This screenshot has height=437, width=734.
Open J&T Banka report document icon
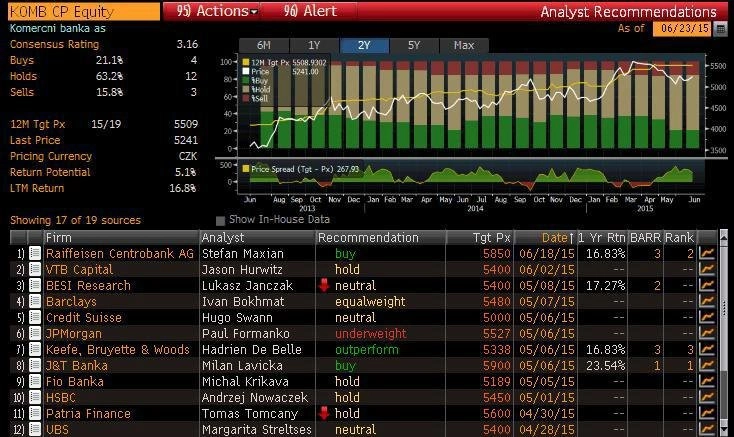tap(35, 365)
